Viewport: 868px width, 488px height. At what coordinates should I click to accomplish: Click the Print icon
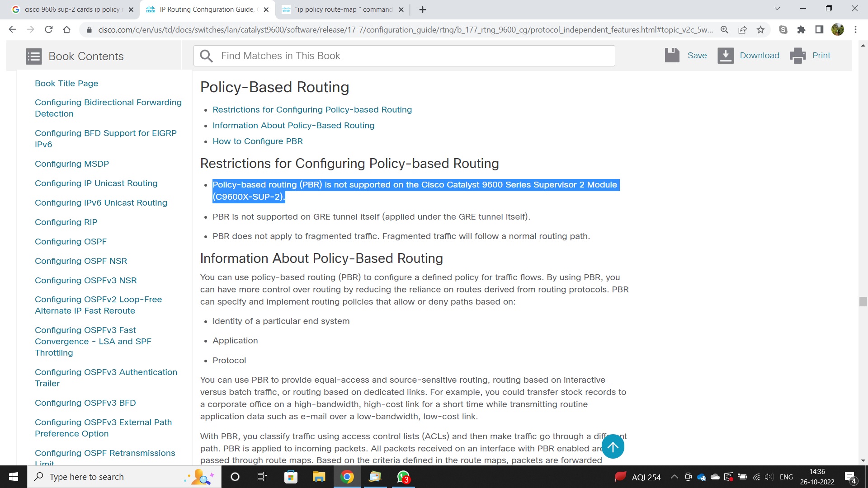click(x=798, y=55)
